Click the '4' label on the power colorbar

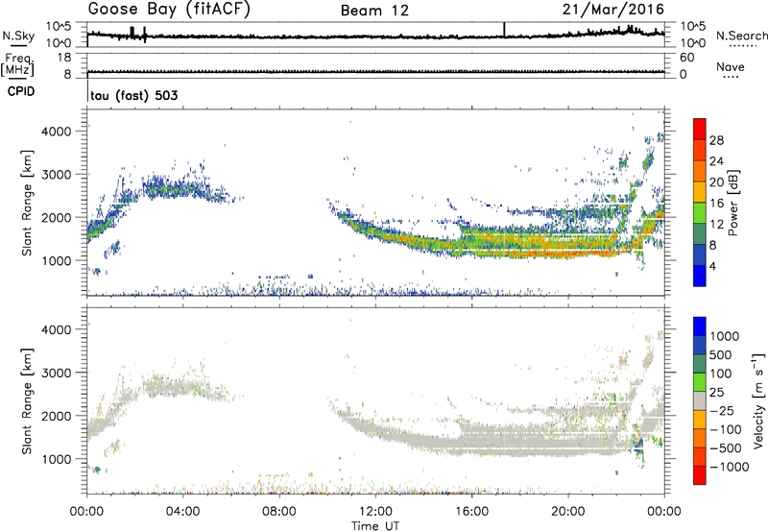tap(713, 266)
